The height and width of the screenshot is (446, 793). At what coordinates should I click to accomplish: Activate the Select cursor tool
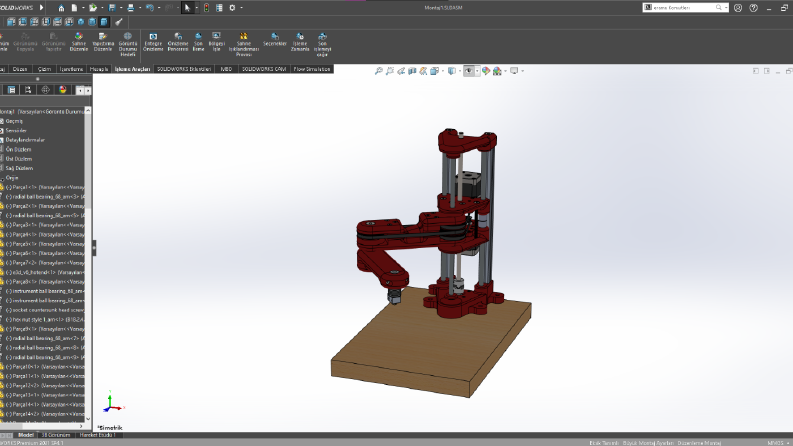point(187,8)
